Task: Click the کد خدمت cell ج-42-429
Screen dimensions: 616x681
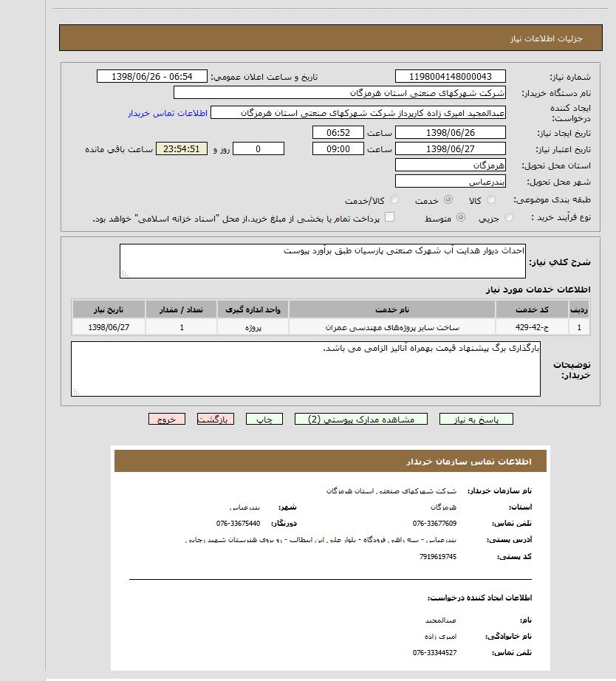Action: (532, 326)
